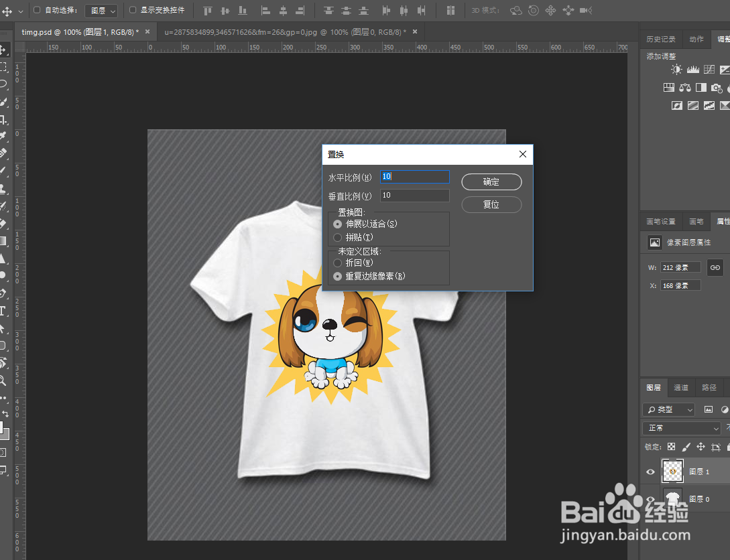The height and width of the screenshot is (560, 730).
Task: Click lock transparent pixels icon
Action: 671,447
